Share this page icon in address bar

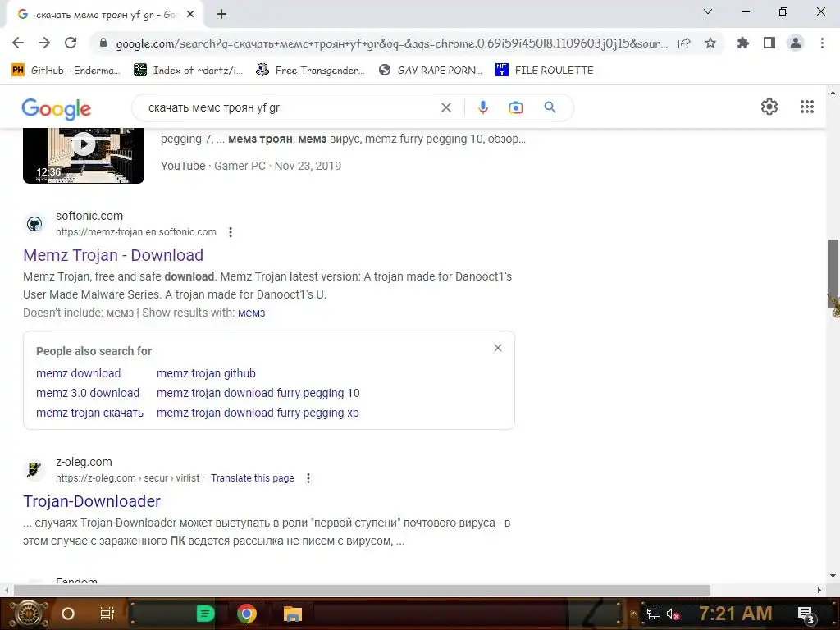click(x=684, y=43)
